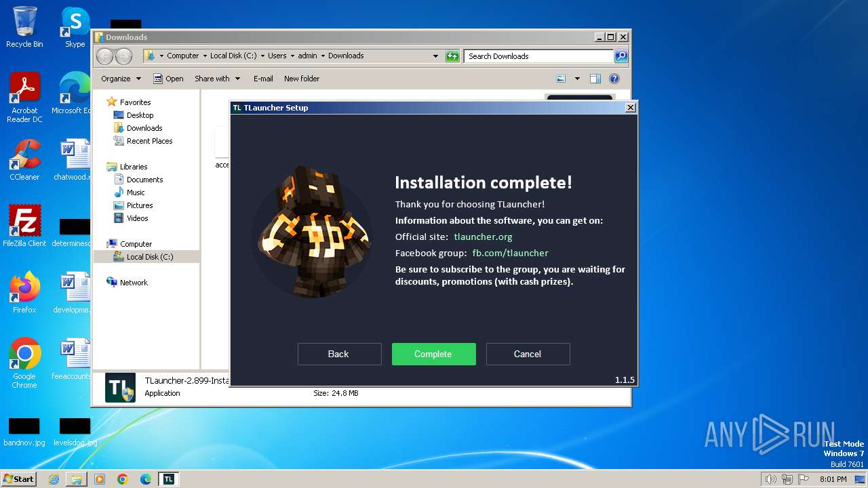Click the admin breadcrumb in address bar
The image size is (868, 488).
[307, 56]
